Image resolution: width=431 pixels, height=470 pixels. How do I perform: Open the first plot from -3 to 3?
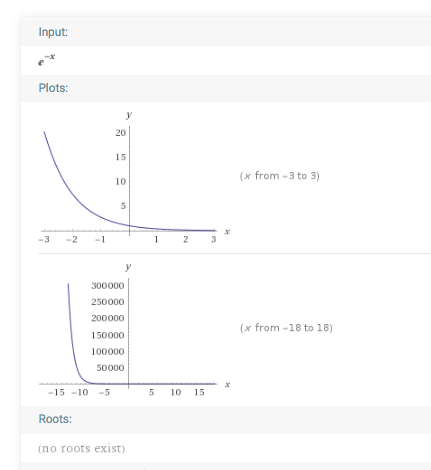[134, 177]
